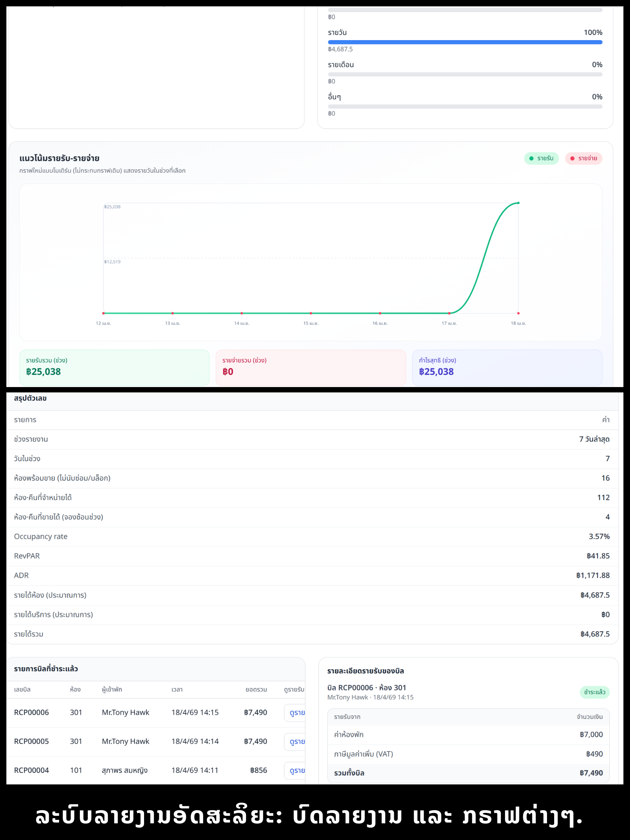Toggle the รายรับ legend pill
The width and height of the screenshot is (630, 840).
tap(541, 158)
